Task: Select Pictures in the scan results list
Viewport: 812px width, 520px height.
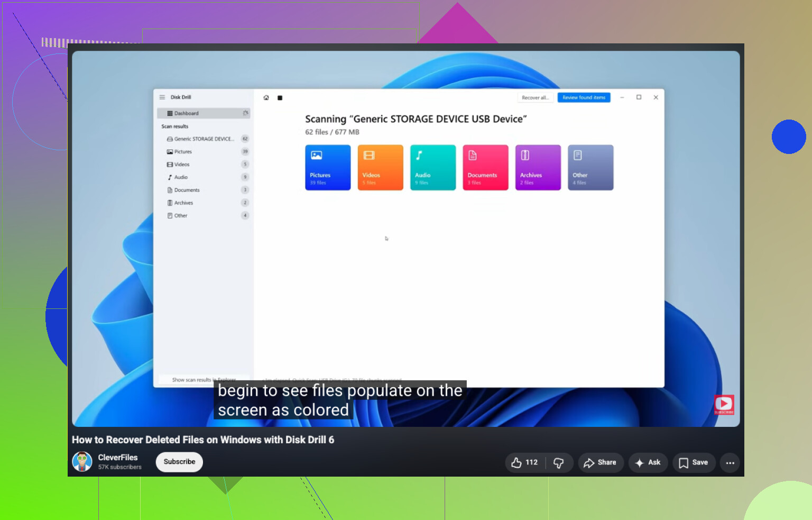Action: pyautogui.click(x=204, y=152)
